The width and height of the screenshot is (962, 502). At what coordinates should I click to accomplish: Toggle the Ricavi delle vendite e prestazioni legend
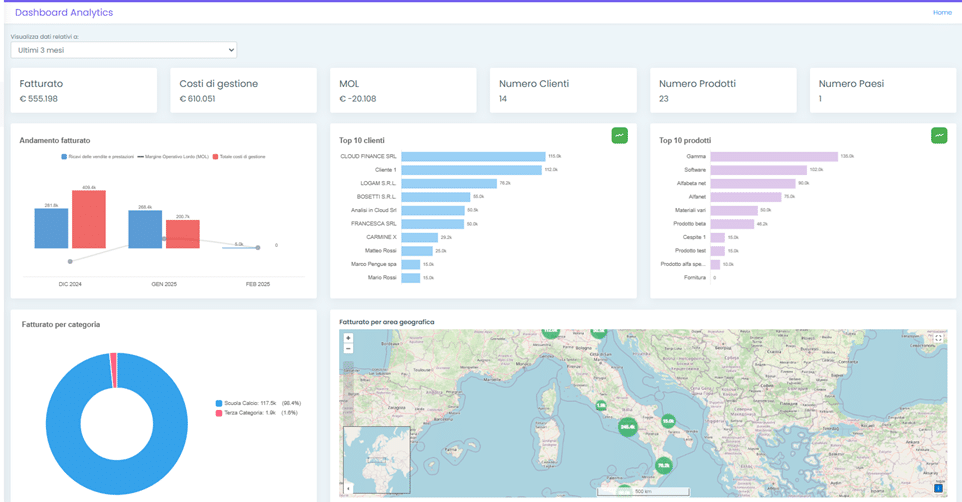(98, 157)
